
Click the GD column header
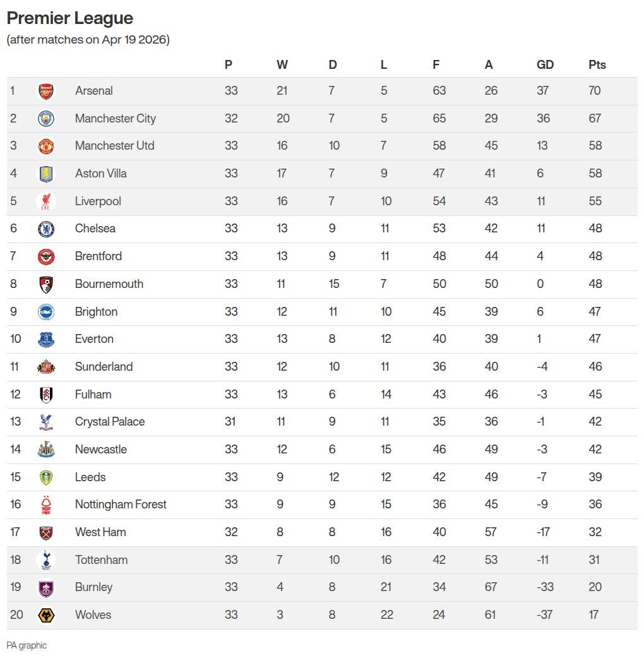tap(545, 64)
